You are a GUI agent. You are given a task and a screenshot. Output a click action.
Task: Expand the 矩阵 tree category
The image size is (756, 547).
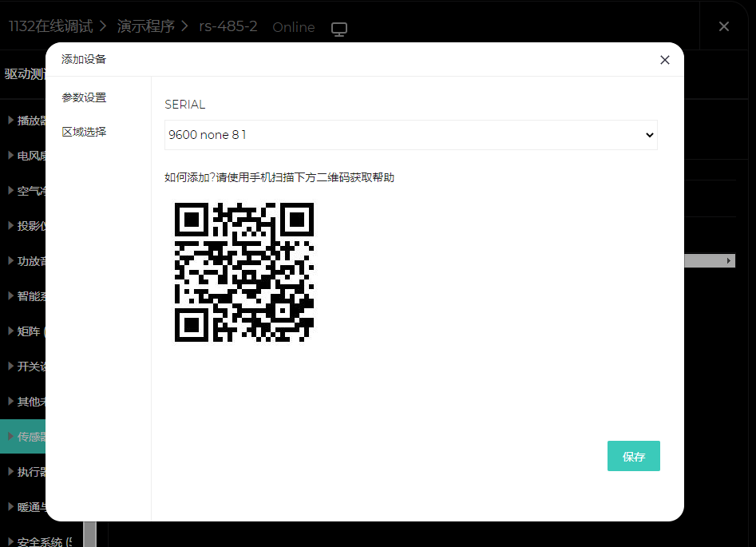click(x=10, y=331)
